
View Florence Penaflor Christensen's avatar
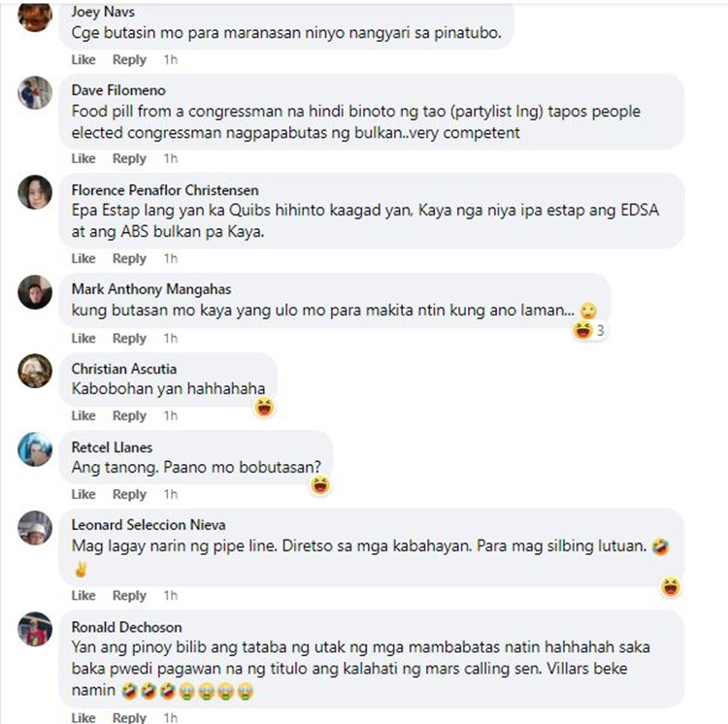pyautogui.click(x=35, y=192)
